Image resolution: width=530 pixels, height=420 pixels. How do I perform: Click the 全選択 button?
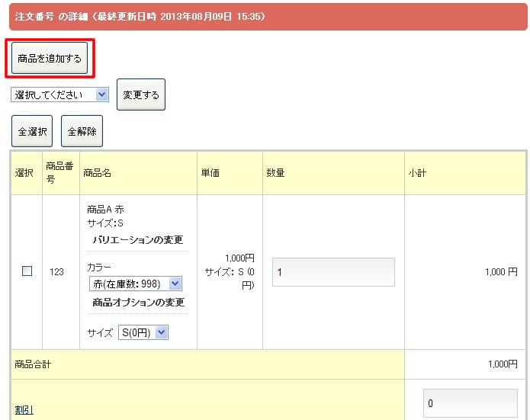click(x=32, y=131)
